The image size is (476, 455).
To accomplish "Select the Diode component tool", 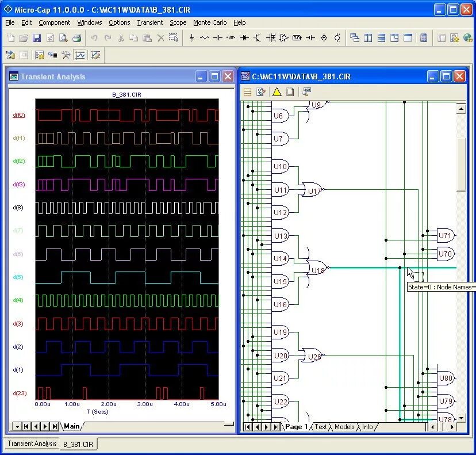I will point(244,38).
